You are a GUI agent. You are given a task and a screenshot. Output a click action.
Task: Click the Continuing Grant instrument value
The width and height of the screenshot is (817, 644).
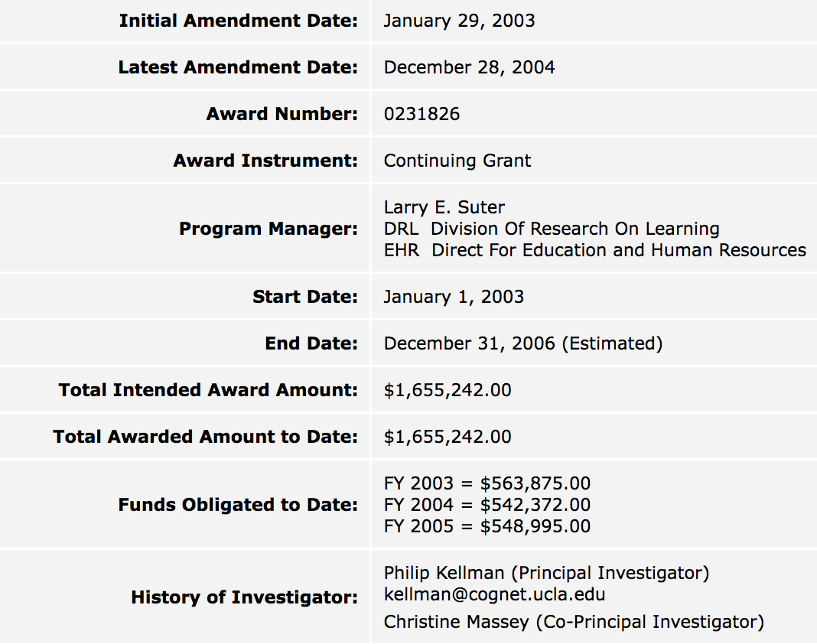tap(457, 161)
